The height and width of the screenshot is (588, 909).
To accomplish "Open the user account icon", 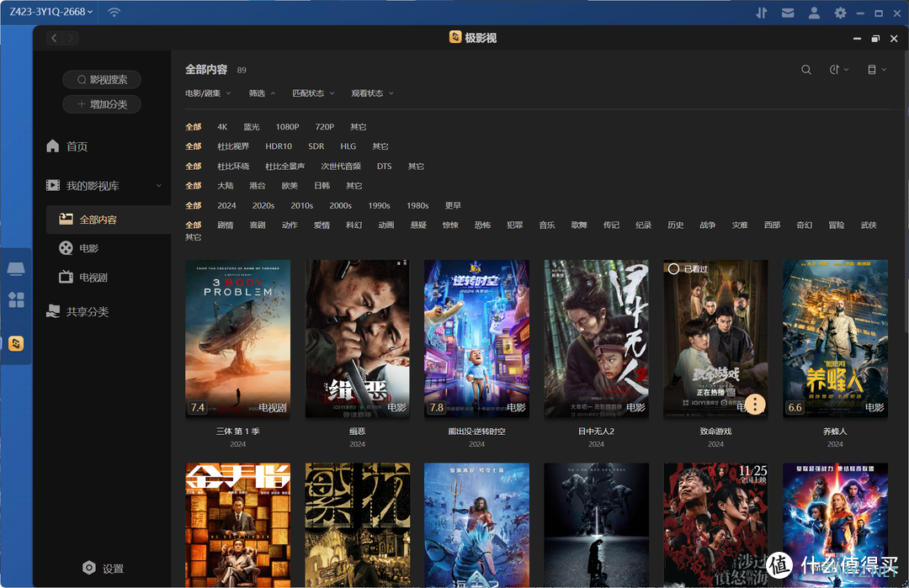I will [814, 13].
